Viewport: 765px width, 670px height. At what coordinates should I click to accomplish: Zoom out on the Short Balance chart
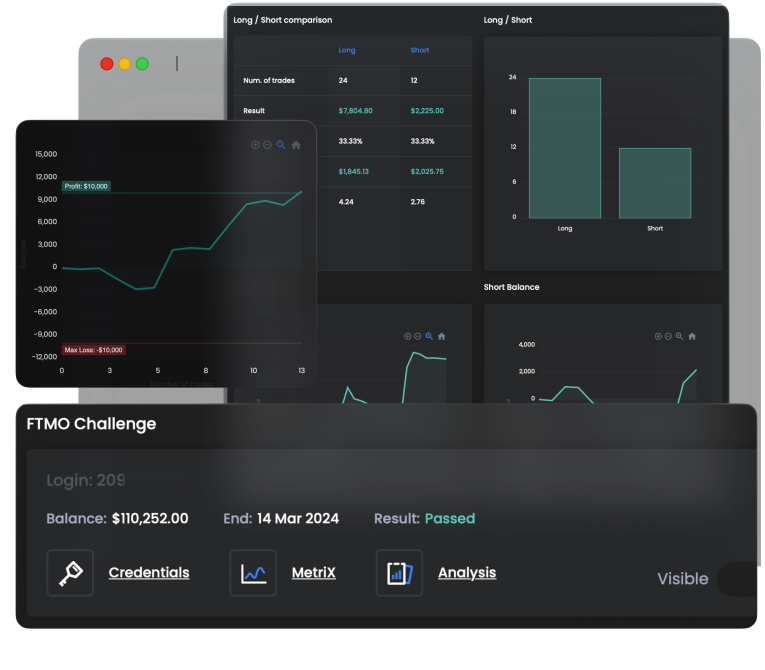coord(668,336)
